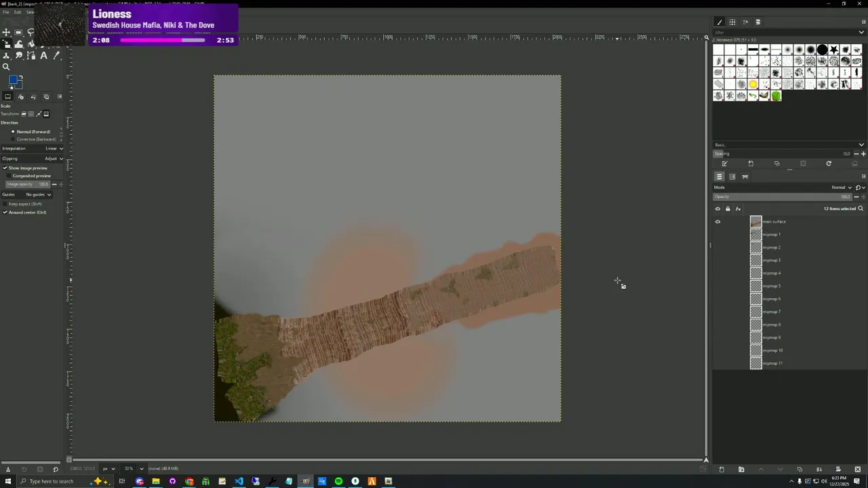
Task: Open canvas navigation icon
Action: [x=706, y=460]
